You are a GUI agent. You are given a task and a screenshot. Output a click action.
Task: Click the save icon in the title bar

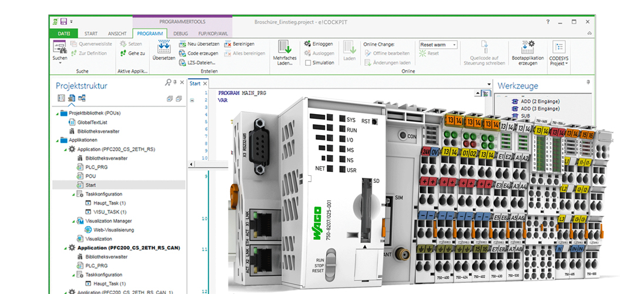tap(63, 22)
